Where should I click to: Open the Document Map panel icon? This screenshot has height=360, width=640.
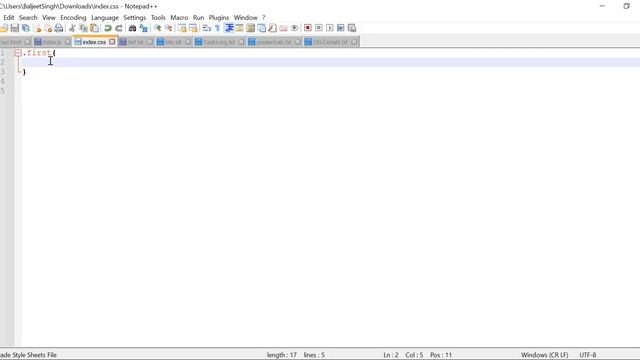click(x=250, y=28)
